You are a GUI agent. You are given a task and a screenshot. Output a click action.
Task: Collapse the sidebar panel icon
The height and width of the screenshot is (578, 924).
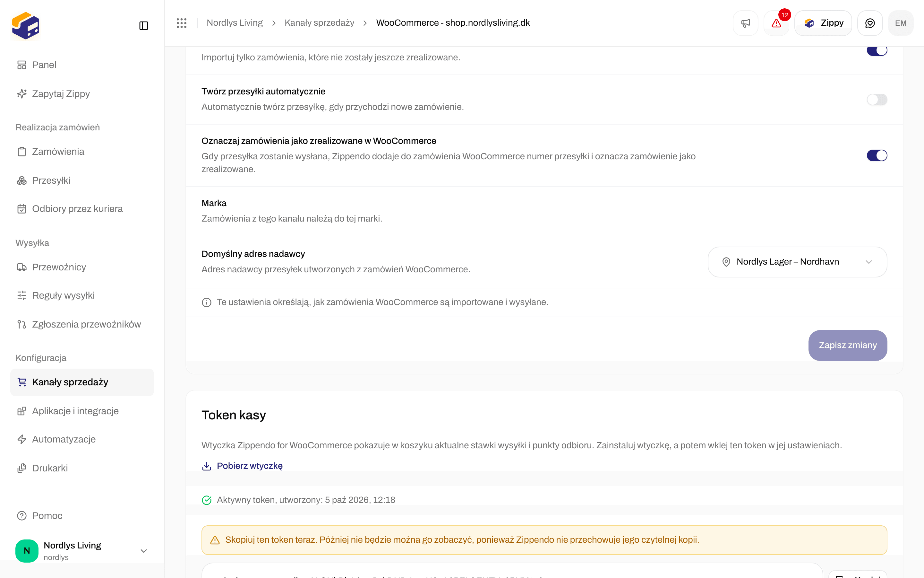point(143,26)
